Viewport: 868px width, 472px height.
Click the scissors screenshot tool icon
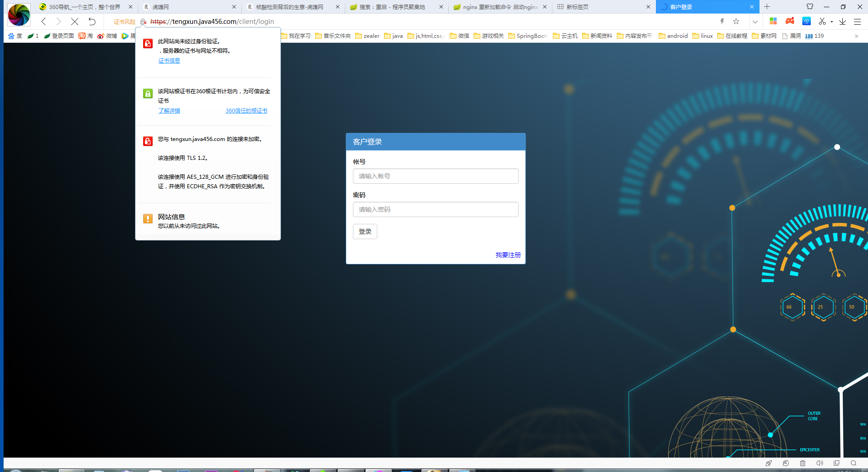point(822,21)
